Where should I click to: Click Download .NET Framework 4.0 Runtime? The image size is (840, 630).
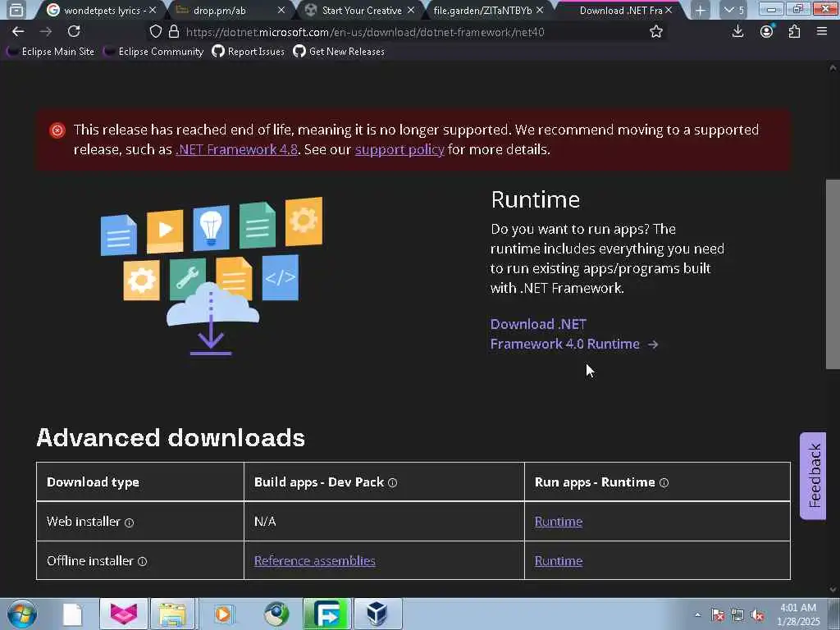click(x=573, y=334)
